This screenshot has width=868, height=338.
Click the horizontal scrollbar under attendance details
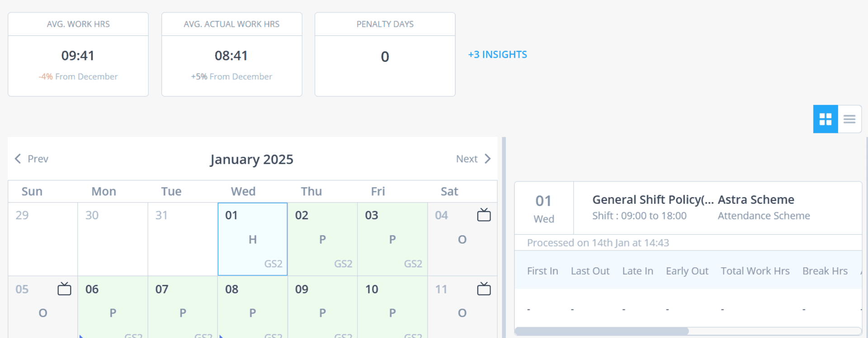click(x=601, y=331)
